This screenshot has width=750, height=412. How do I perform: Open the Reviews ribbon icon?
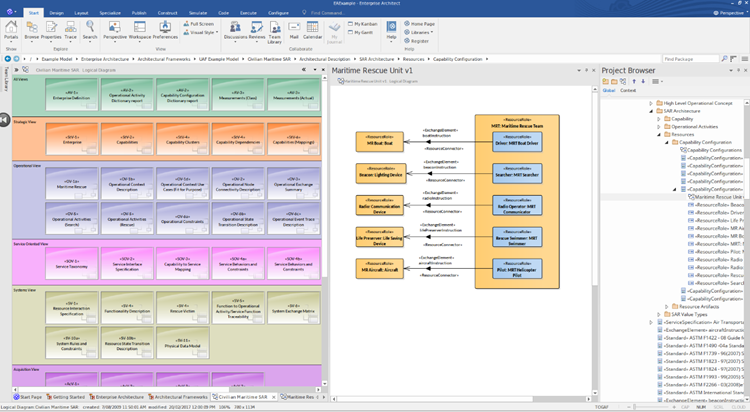(257, 30)
